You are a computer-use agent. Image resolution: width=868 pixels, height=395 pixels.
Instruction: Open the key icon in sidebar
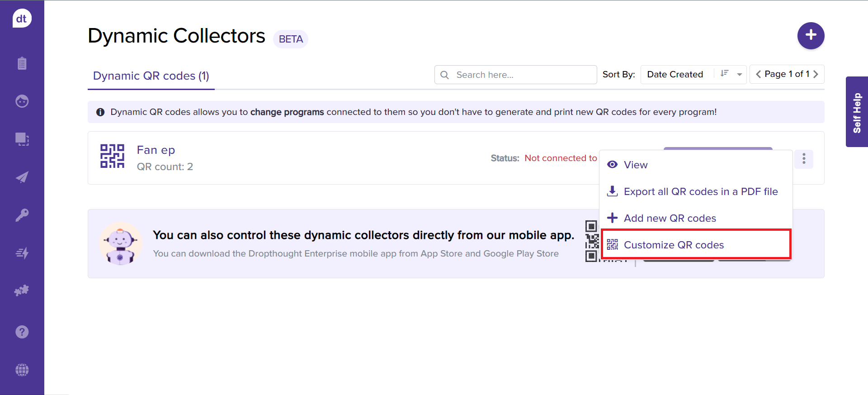click(22, 215)
